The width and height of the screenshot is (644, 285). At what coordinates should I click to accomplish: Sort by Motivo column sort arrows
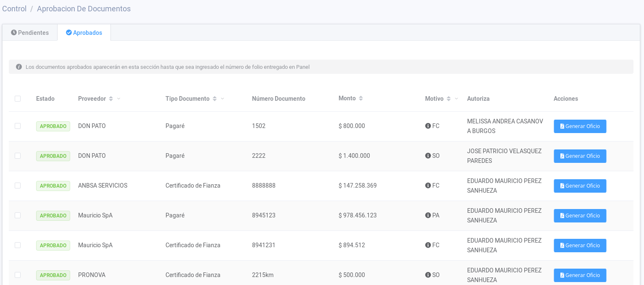(449, 99)
